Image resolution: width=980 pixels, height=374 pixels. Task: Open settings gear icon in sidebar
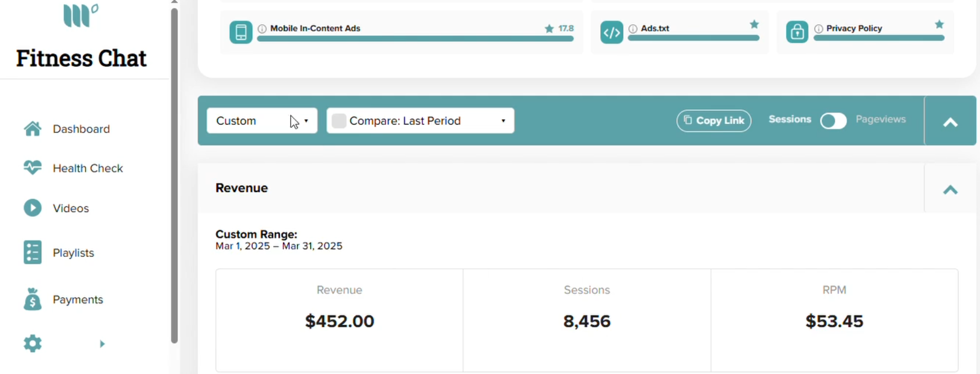[33, 343]
